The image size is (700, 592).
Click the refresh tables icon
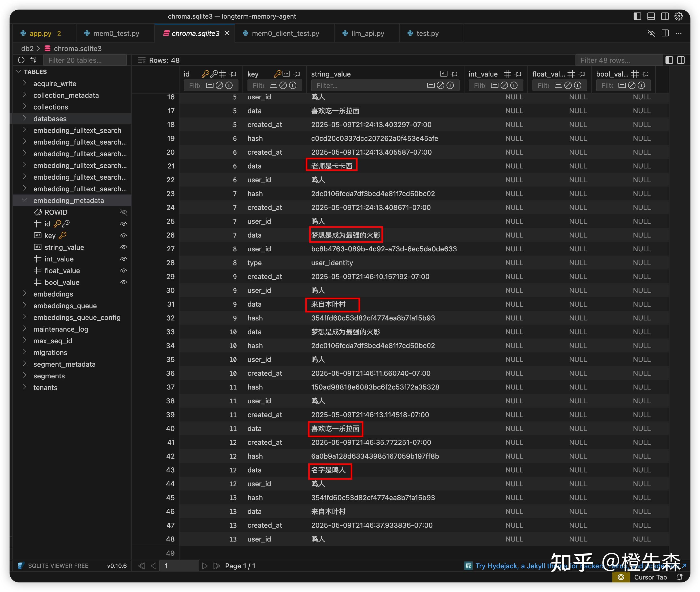[x=21, y=60]
